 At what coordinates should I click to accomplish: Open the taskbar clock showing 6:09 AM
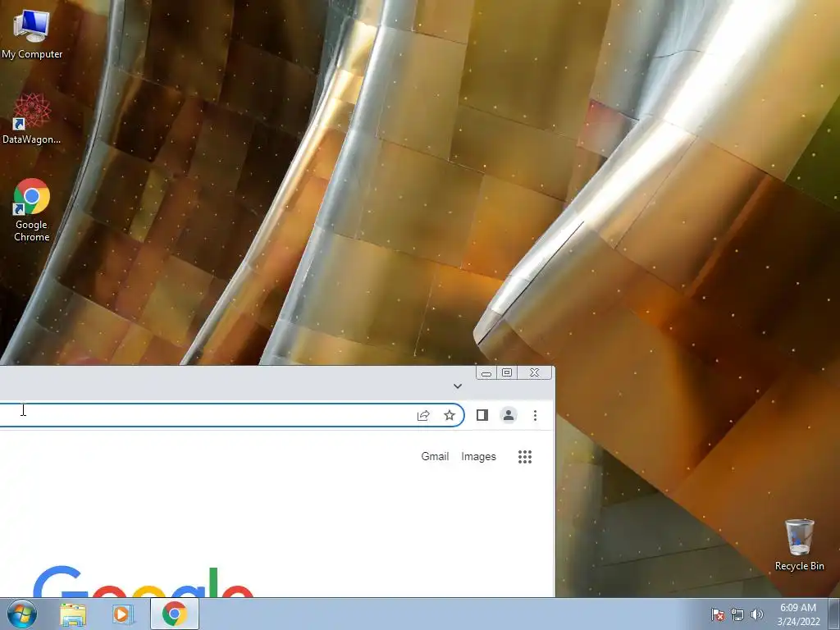[x=798, y=614]
